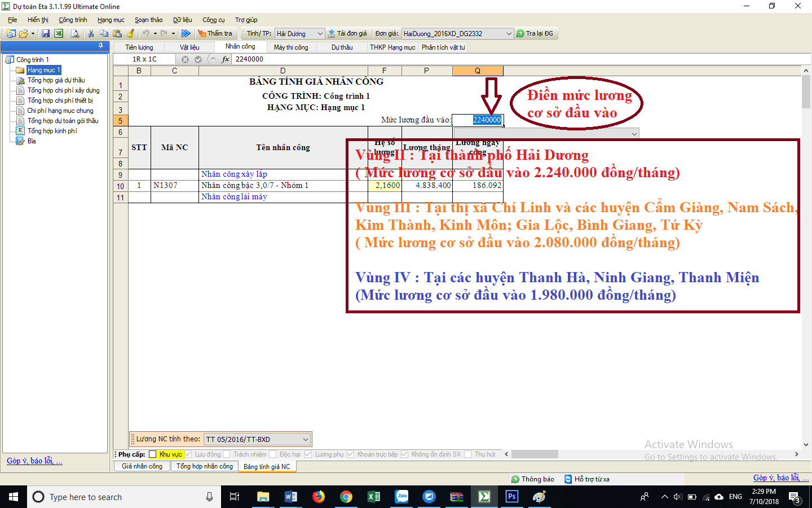Click the Excel export icon
Image resolution: width=812 pixels, height=508 pixels.
coord(59,34)
